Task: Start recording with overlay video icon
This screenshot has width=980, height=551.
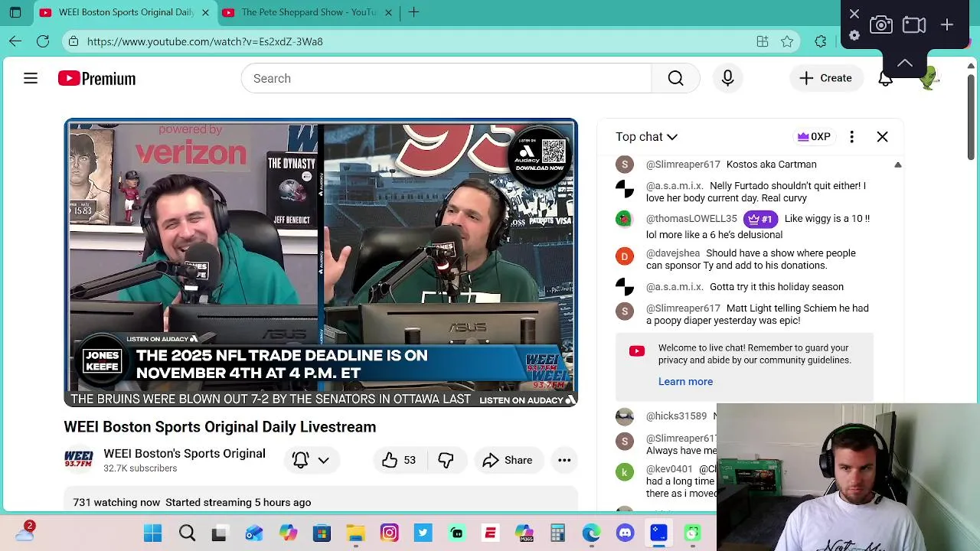Action: click(914, 25)
